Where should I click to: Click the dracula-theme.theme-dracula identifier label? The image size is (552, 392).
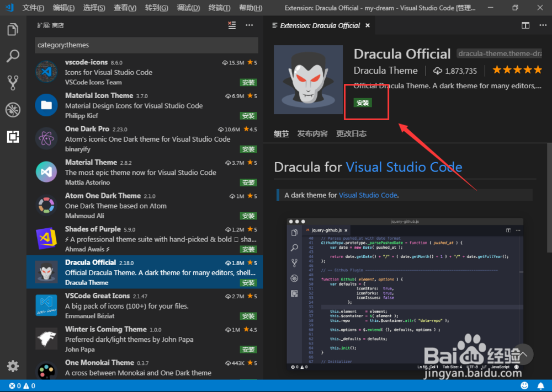pos(499,53)
